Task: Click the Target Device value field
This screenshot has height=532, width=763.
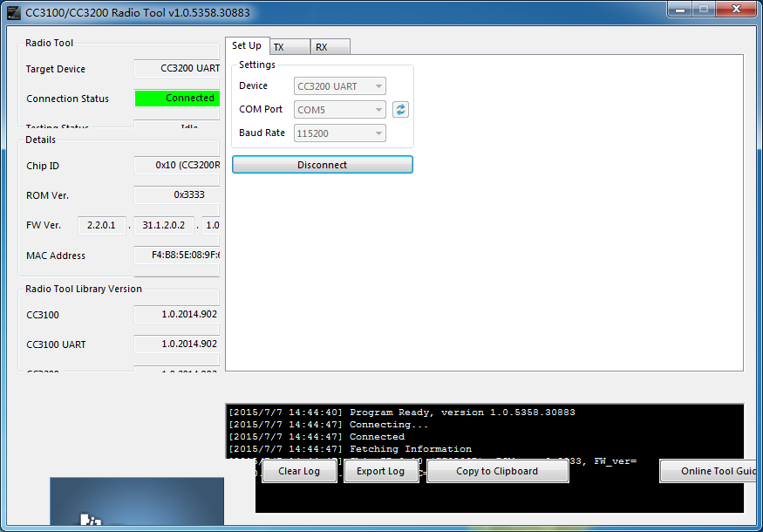Action: 177,69
